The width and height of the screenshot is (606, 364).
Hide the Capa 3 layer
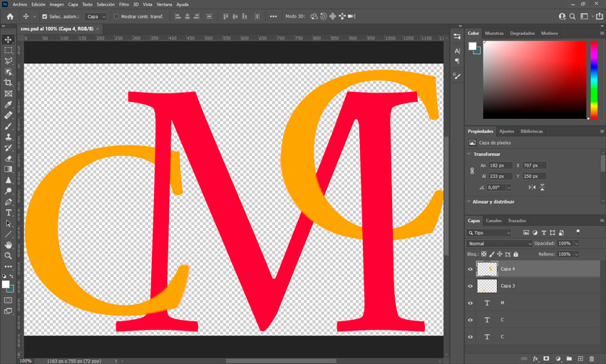coord(470,286)
